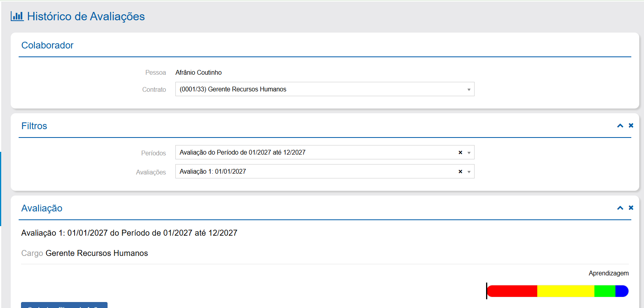Screen dimensions: 644x308
Task: Click the green segment of the Aprendizagem bar
Action: pos(605,291)
